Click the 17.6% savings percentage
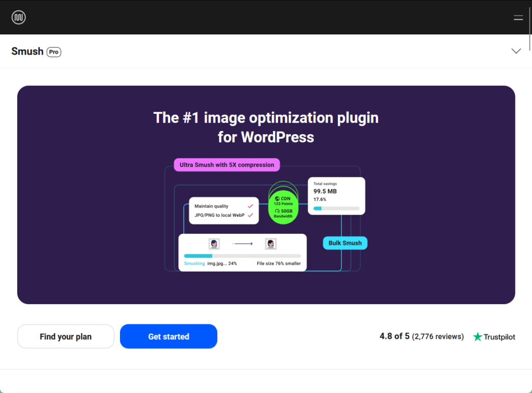 coord(320,200)
